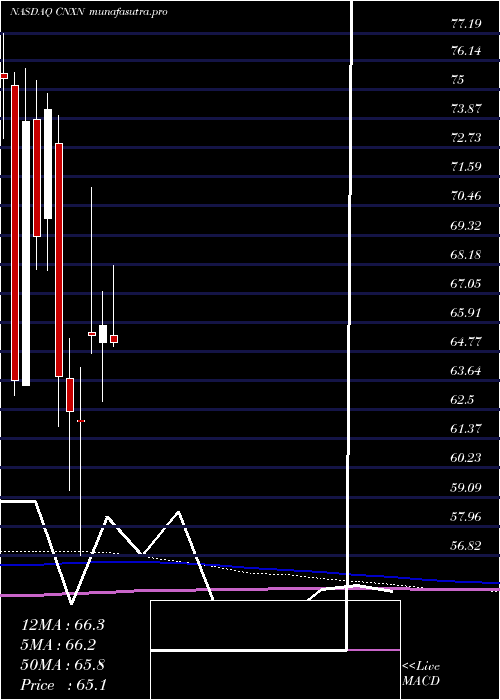Click the 64.77 price axis label
Screen dimensions: 500x700
coord(466,342)
